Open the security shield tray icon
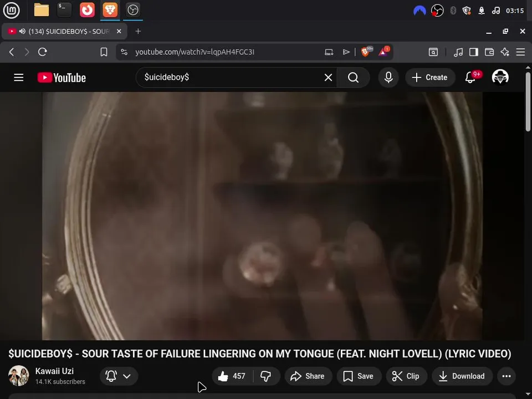This screenshot has height=399, width=532. [x=467, y=11]
